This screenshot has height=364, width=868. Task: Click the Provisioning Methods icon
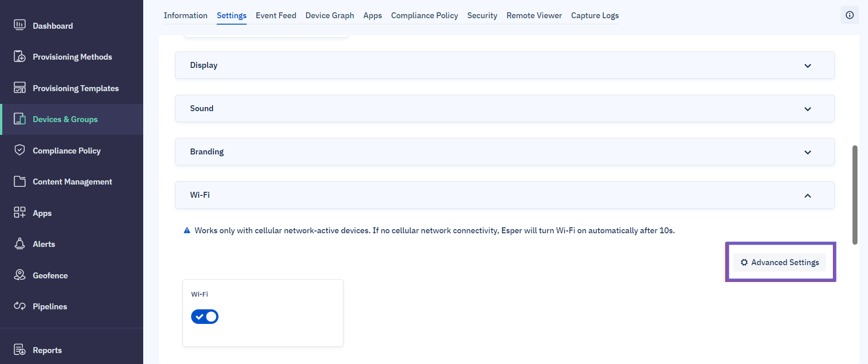[x=20, y=56]
